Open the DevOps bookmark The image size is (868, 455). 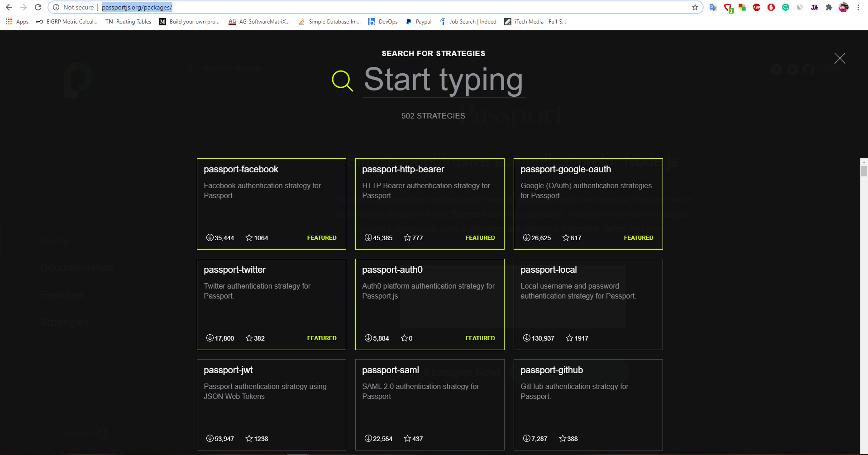pos(383,22)
